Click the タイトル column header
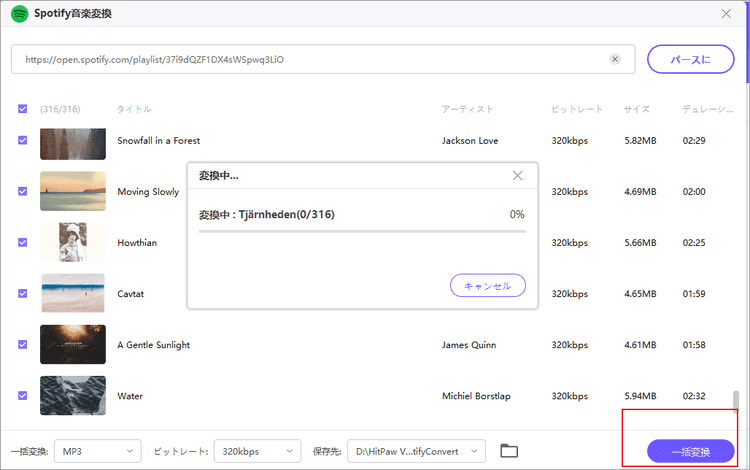The image size is (750, 470). [134, 109]
